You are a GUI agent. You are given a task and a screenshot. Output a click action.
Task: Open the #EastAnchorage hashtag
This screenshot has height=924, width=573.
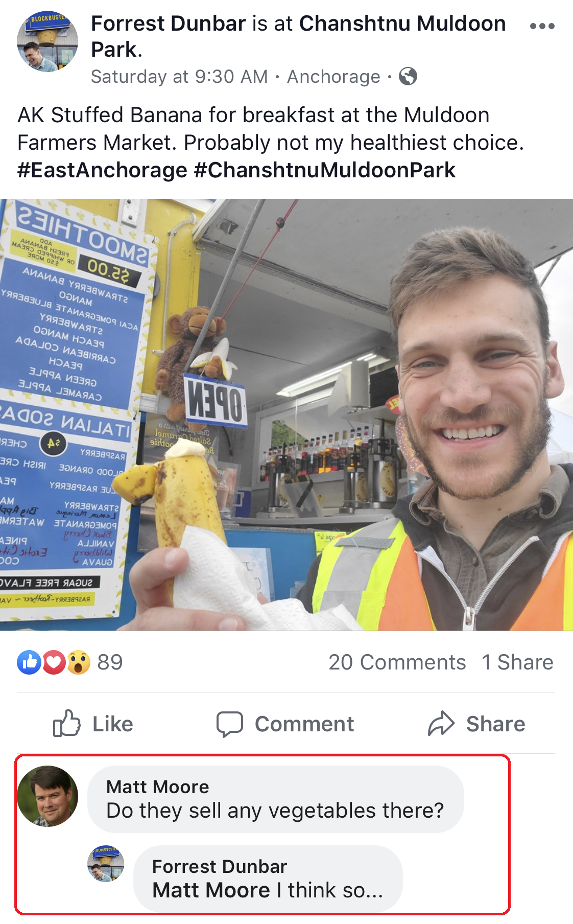click(102, 170)
